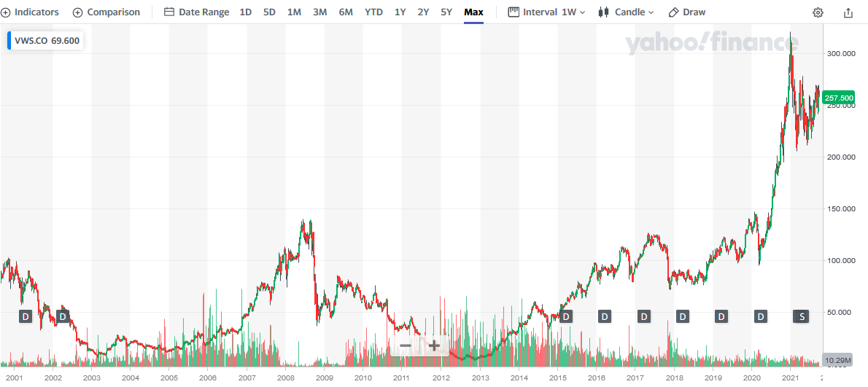Click the dividend marker near 2001

pyautogui.click(x=26, y=316)
